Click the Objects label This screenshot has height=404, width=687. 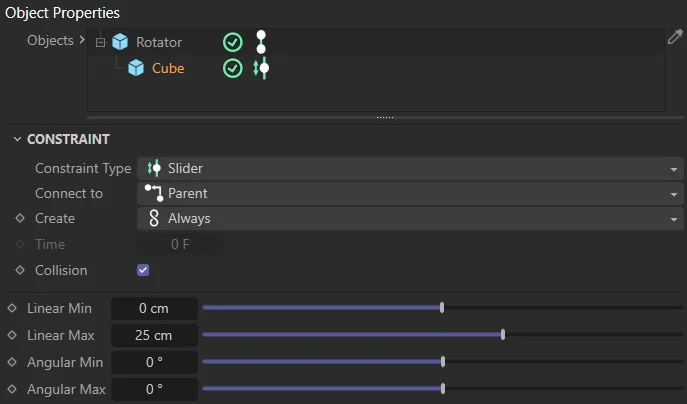click(x=50, y=40)
